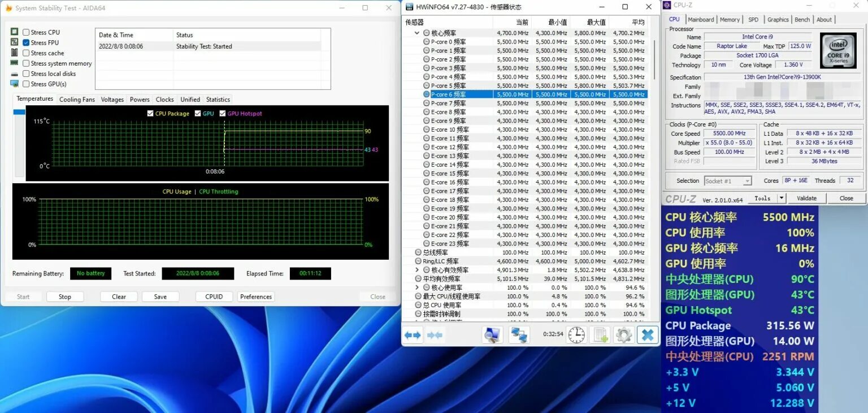Click the blue graph scale slider thumb
868x413 pixels.
19,112
